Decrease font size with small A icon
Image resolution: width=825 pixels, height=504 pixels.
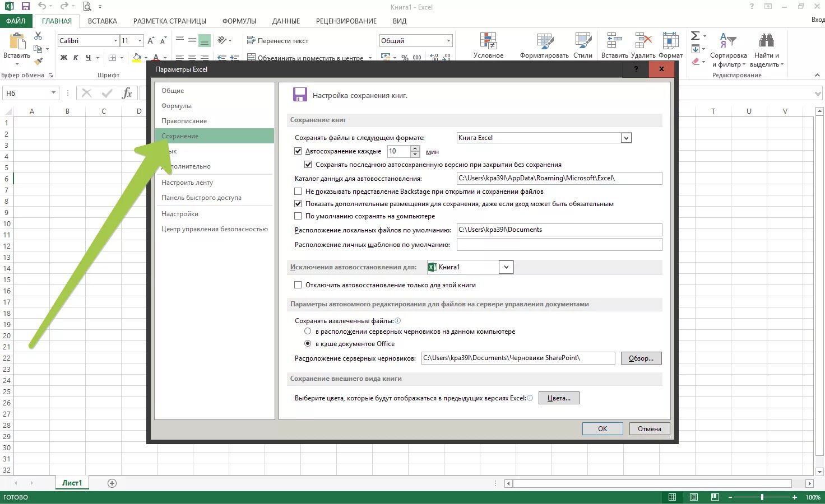tap(163, 41)
